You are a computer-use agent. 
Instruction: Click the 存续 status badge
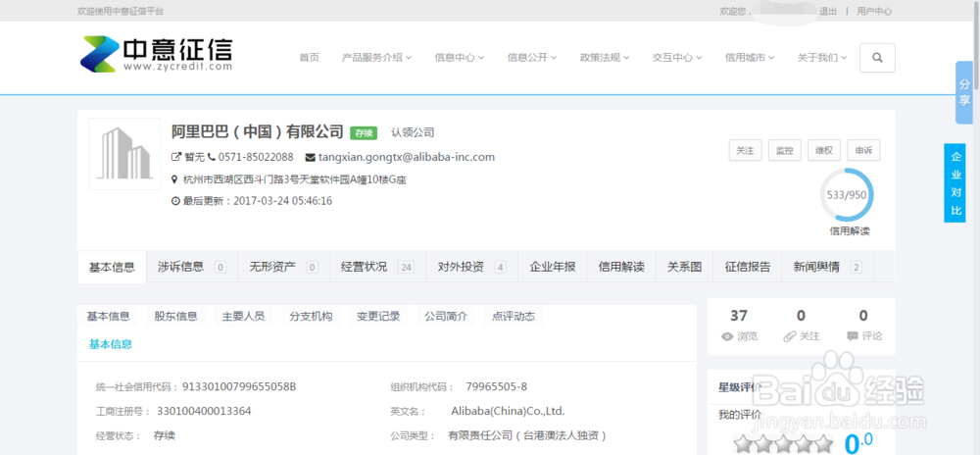[364, 133]
